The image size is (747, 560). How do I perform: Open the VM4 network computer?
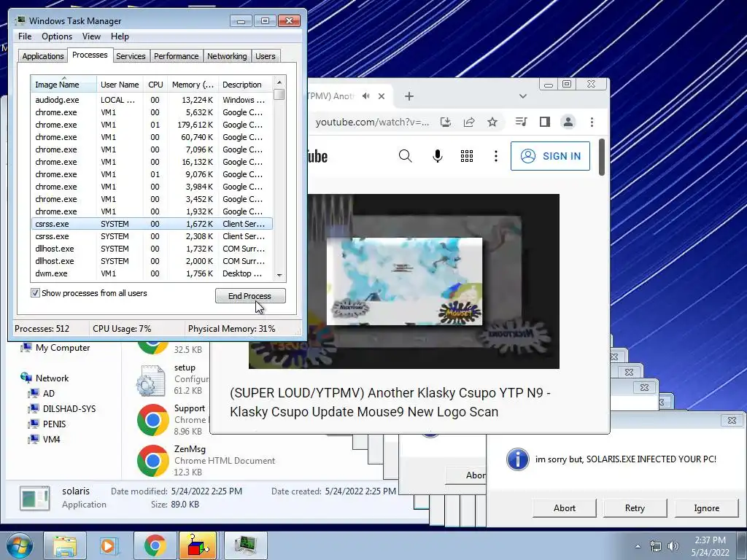[x=44, y=439]
